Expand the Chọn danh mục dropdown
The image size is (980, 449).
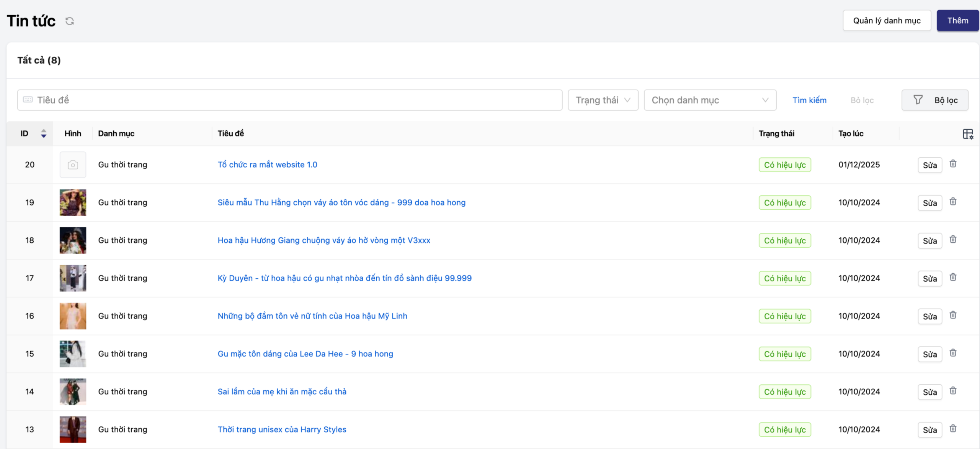[x=710, y=100]
